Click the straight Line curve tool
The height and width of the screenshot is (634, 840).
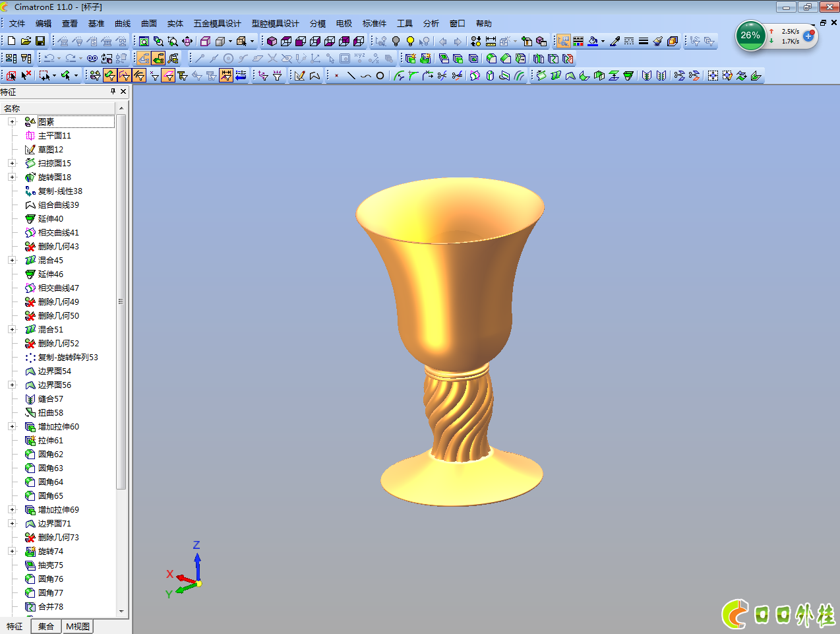pos(351,76)
